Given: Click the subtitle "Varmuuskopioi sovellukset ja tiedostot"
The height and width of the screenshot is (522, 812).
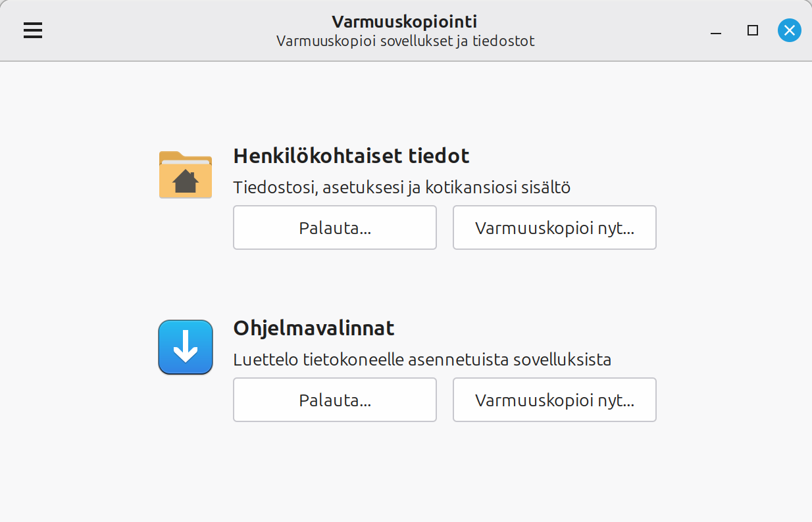Looking at the screenshot, I should [x=405, y=41].
